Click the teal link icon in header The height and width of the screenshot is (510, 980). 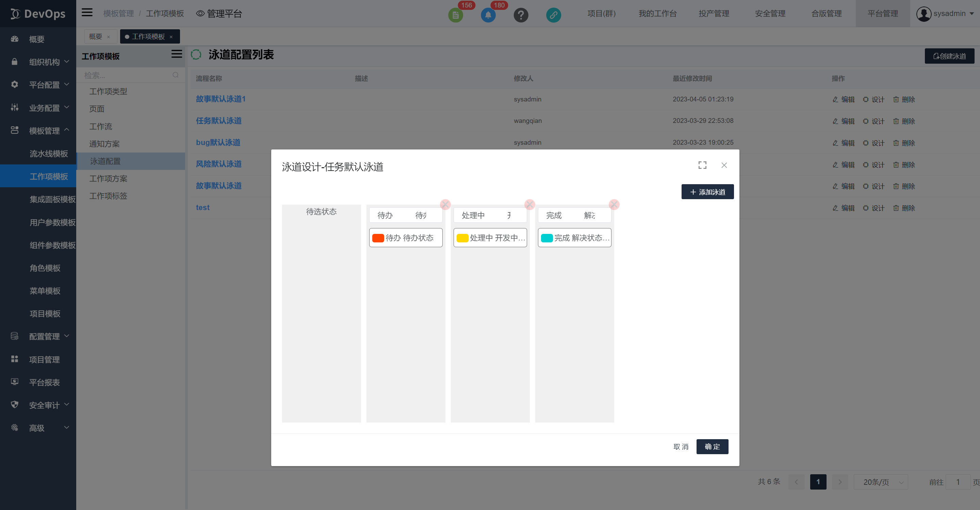[554, 15]
